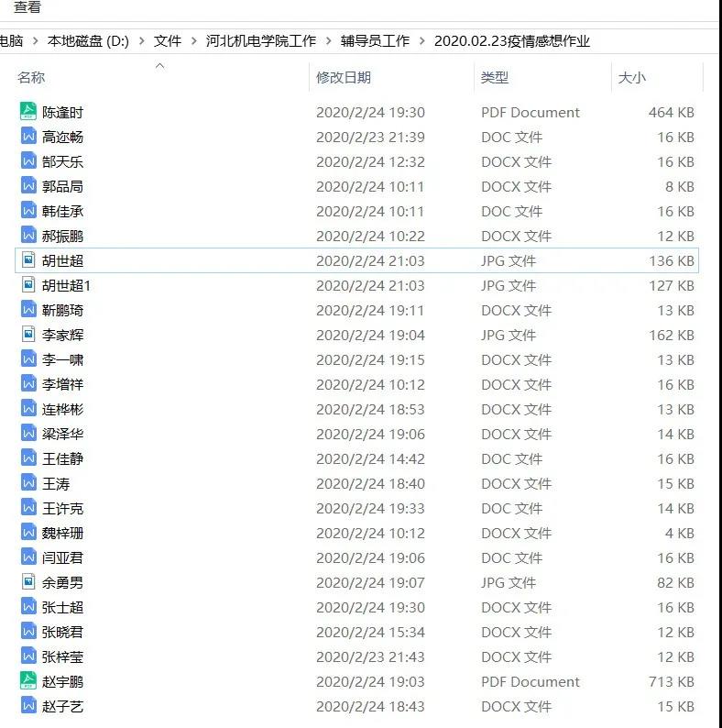Select the file named 梁泽华
Viewport: 722px width, 728px height.
pyautogui.click(x=62, y=434)
